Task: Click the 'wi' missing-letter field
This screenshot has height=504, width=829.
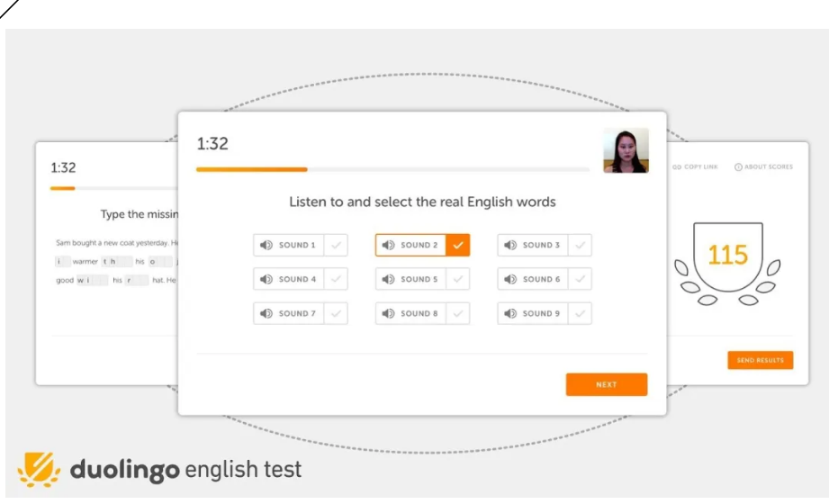Action: (93, 280)
